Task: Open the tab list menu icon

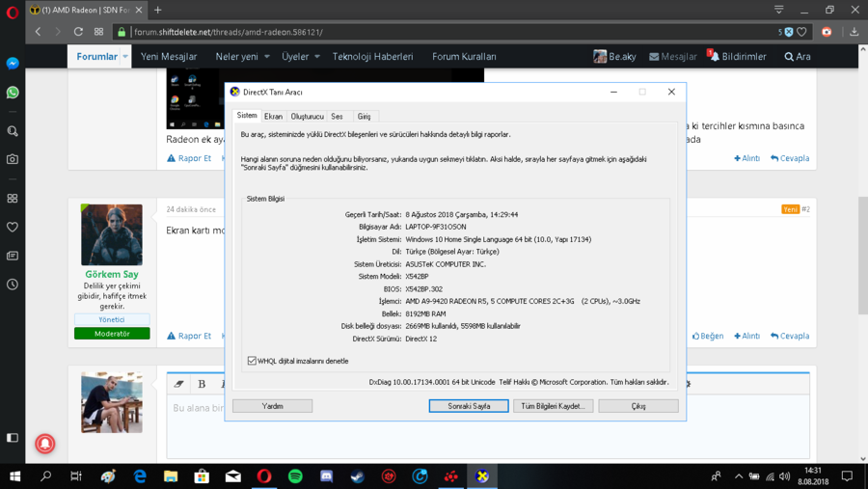Action: coord(779,10)
